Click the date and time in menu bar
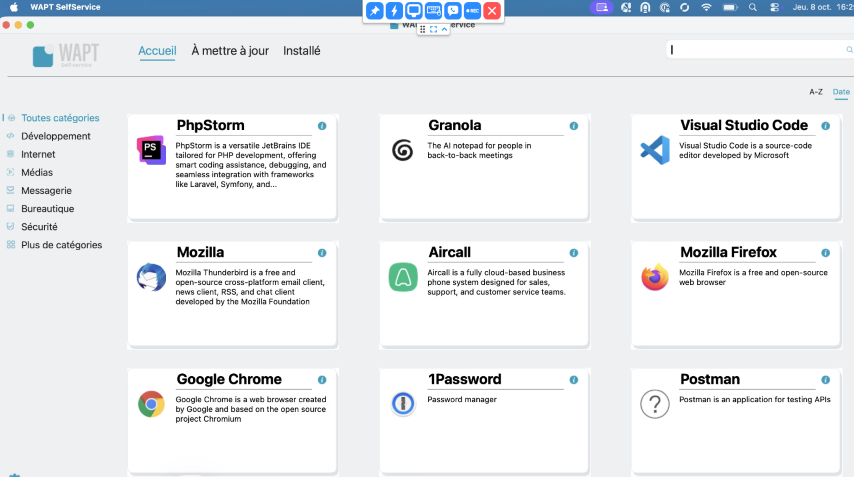 click(823, 7)
